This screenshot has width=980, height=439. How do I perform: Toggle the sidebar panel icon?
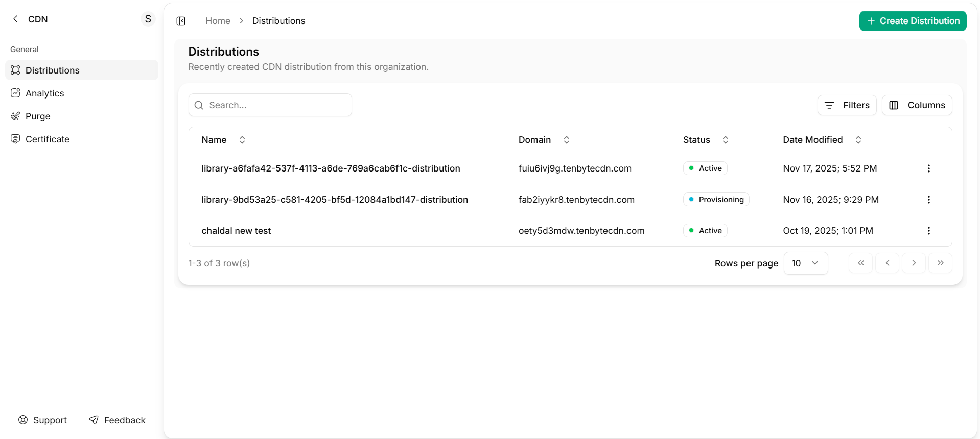tap(181, 21)
